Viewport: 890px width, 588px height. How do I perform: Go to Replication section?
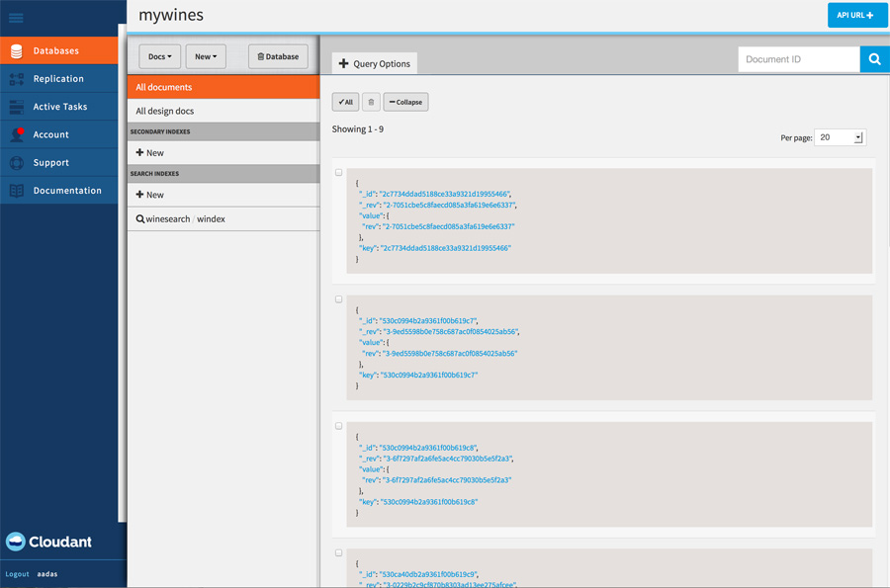pyautogui.click(x=59, y=79)
